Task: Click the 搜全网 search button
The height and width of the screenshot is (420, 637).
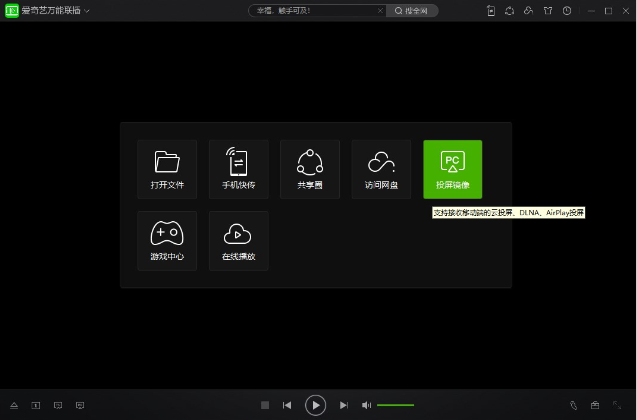Action: coord(410,10)
